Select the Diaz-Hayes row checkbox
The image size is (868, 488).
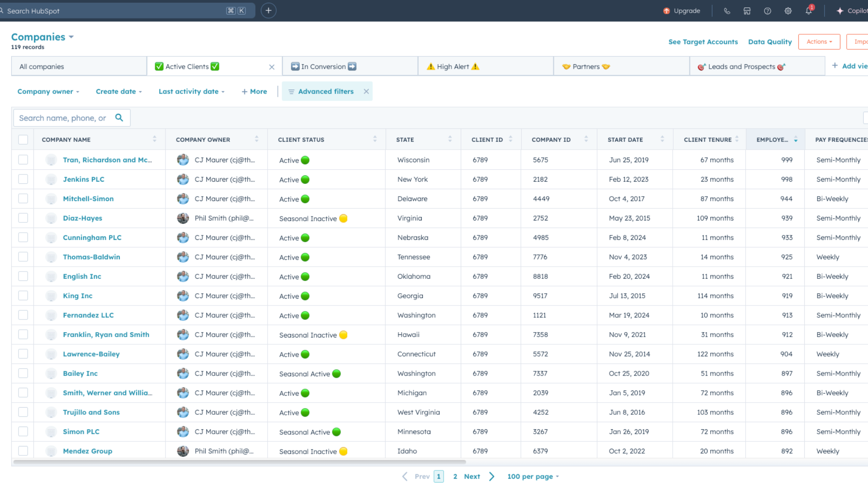23,218
